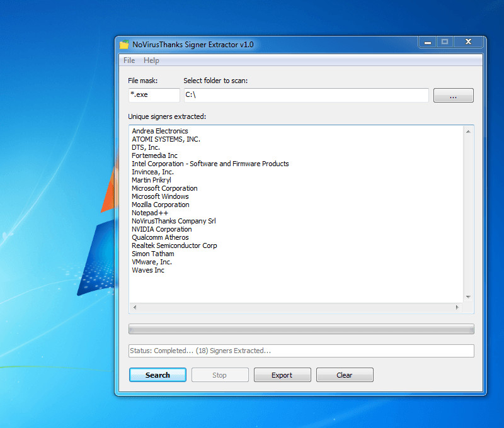Clear the signers list
Image resolution: width=504 pixels, height=428 pixels.
pyautogui.click(x=345, y=375)
